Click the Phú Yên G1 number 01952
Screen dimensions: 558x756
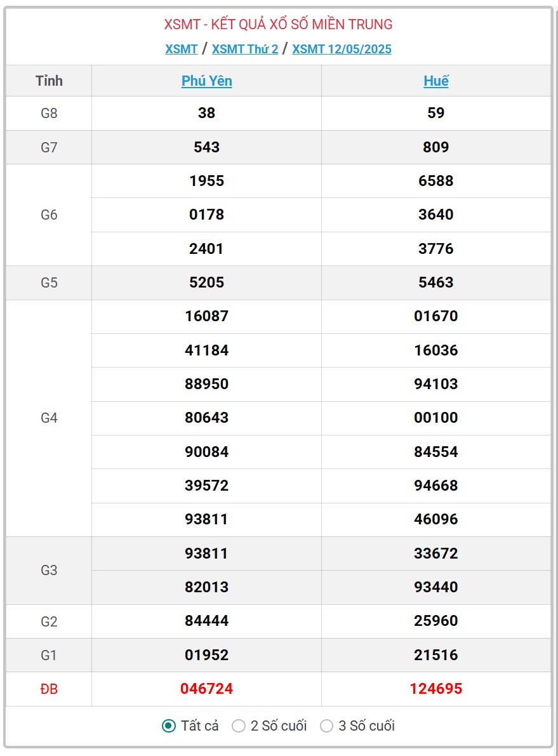(x=206, y=654)
